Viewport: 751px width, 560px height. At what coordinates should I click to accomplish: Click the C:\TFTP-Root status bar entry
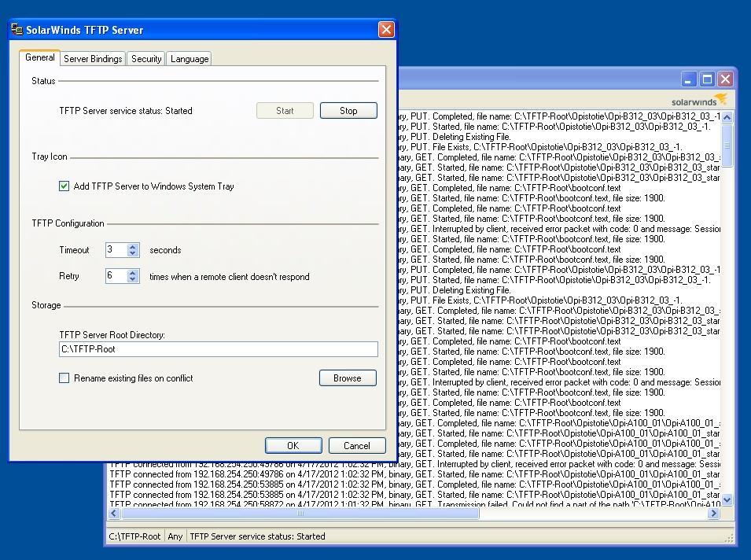tap(134, 536)
